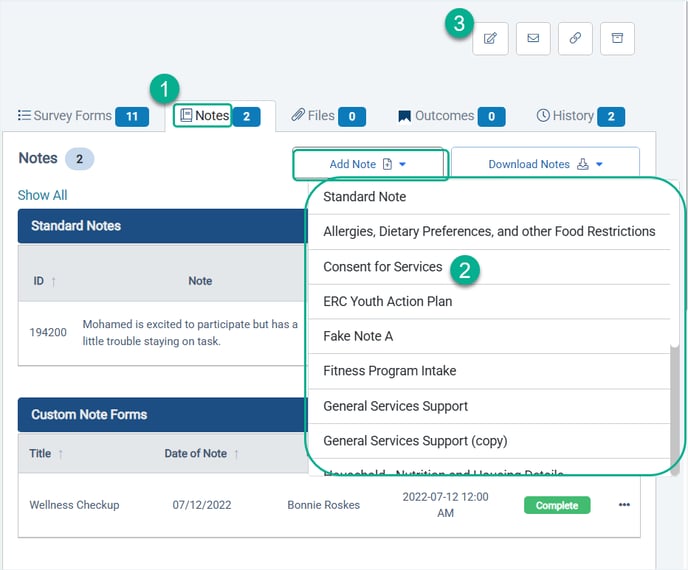Pick Fitness Program Intake from the menu

point(390,371)
